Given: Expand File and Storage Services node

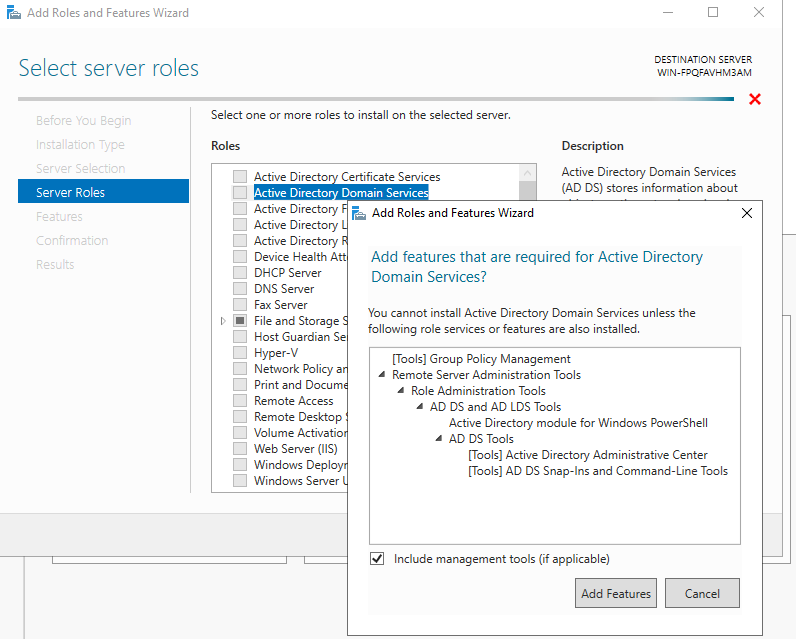Looking at the screenshot, I should coord(223,321).
